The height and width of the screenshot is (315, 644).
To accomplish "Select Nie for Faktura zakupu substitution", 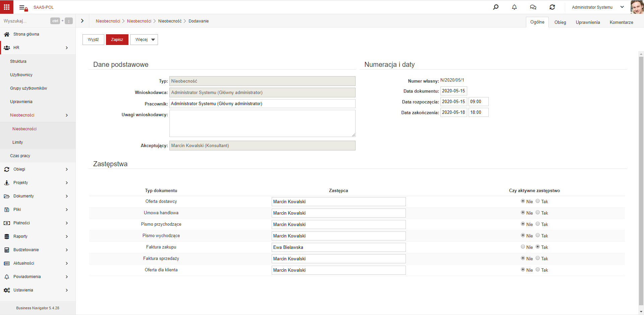I will point(523,247).
